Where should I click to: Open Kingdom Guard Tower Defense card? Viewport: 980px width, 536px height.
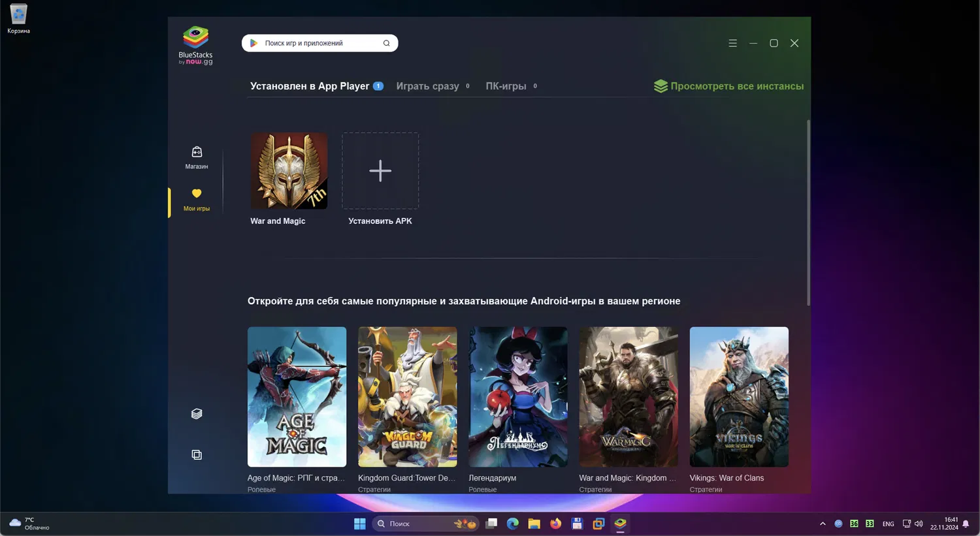pos(407,397)
